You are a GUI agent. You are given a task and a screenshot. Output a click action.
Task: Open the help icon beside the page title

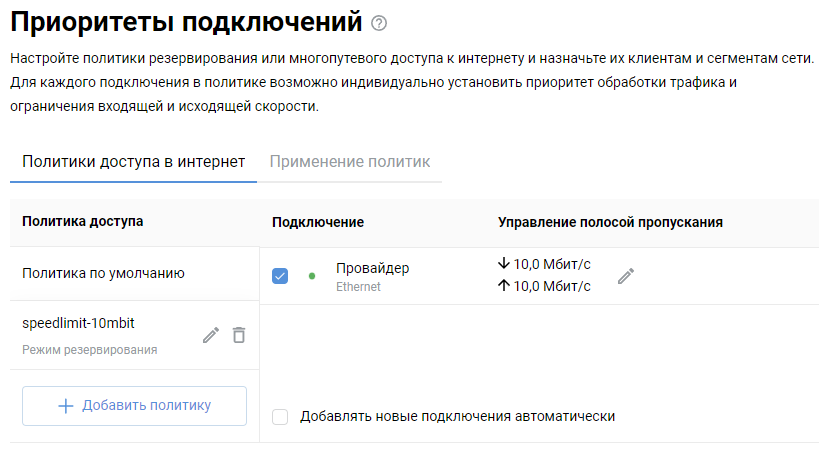378,22
